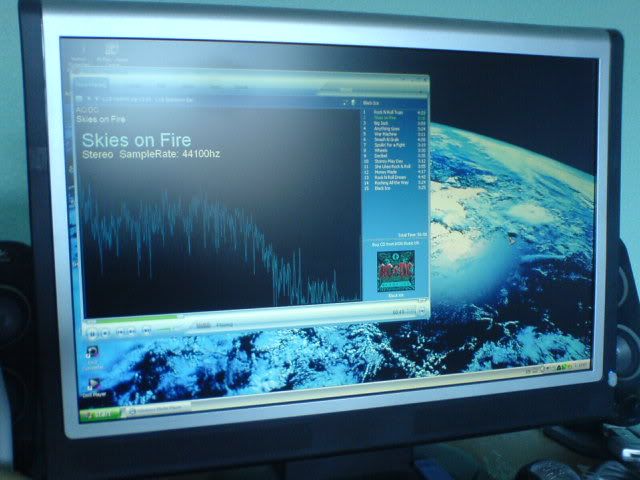Play track 1 Rock N Roll Train
This screenshot has height=480, width=640.
[x=394, y=112]
